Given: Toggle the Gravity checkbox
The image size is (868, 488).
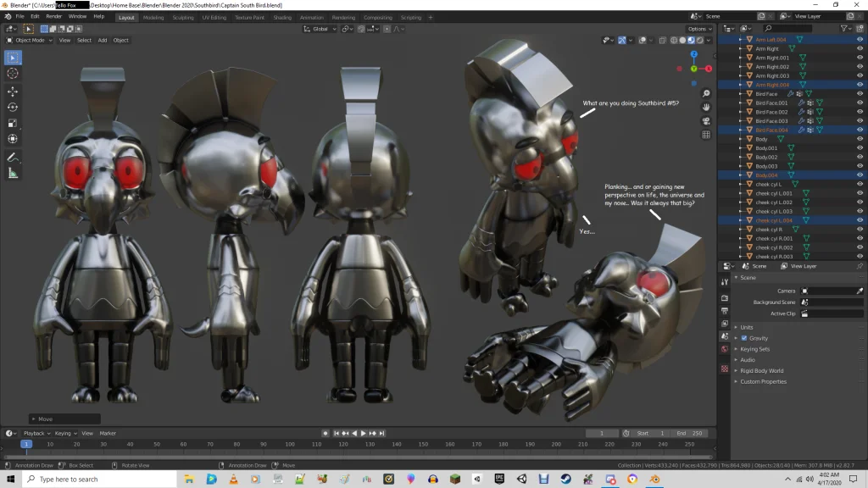Looking at the screenshot, I should click(744, 338).
